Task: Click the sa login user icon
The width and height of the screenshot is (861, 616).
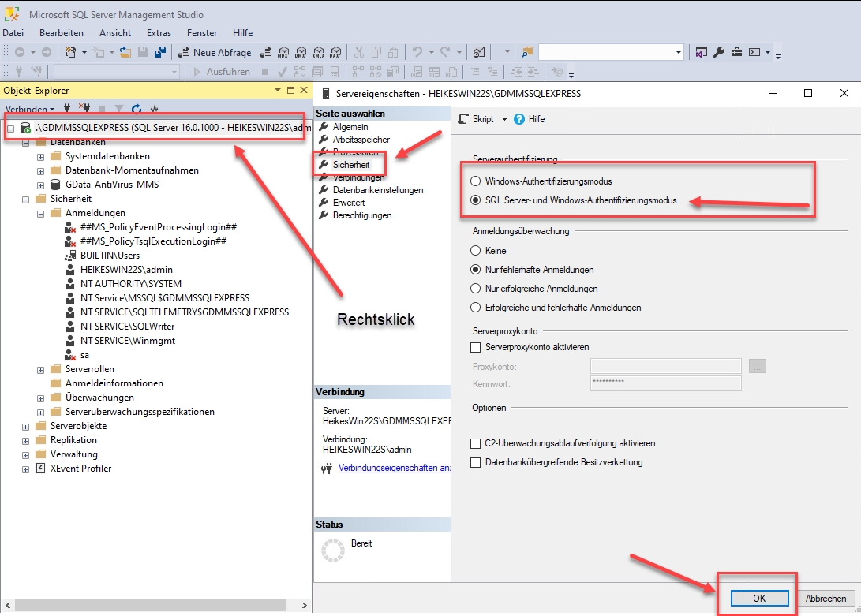Action: pyautogui.click(x=70, y=355)
